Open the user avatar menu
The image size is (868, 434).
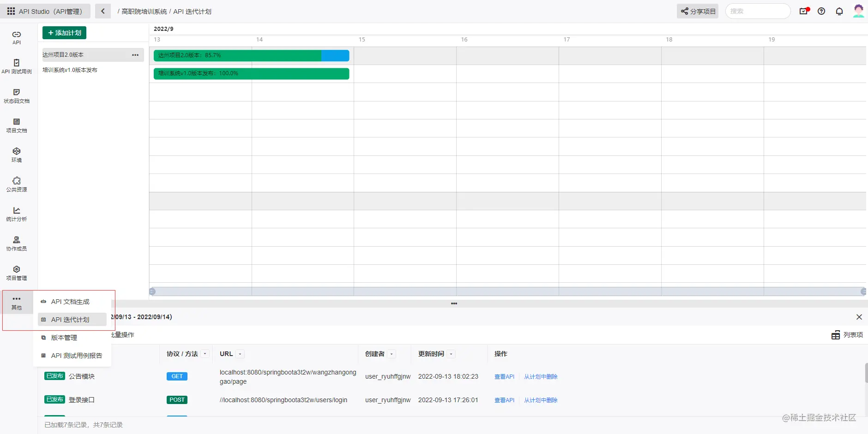pyautogui.click(x=858, y=11)
